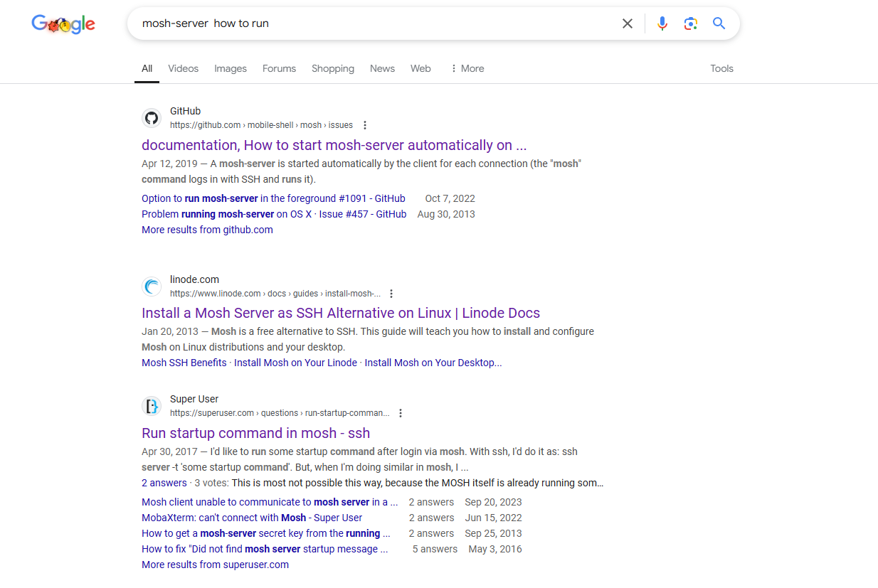This screenshot has height=588, width=878.
Task: Expand the More search filters menu
Action: click(467, 68)
